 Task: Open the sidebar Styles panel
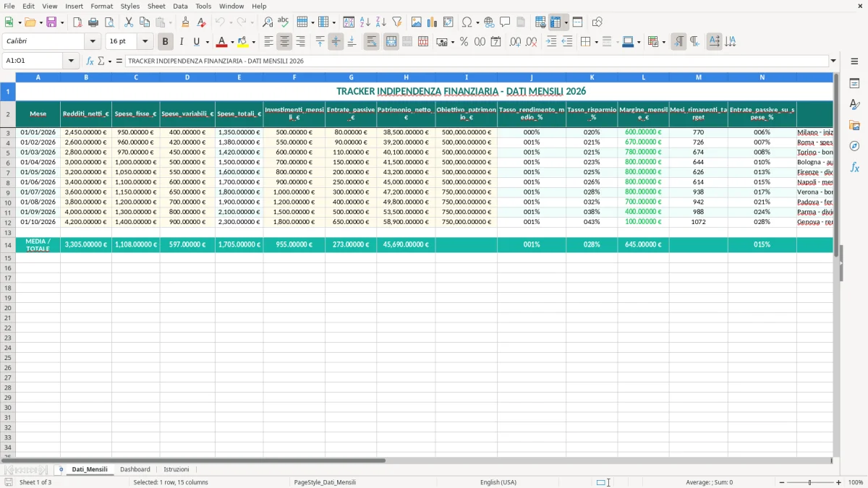854,104
